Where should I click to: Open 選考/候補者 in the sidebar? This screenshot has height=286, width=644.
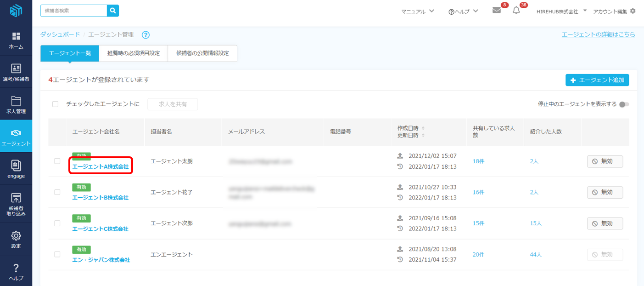point(16,73)
